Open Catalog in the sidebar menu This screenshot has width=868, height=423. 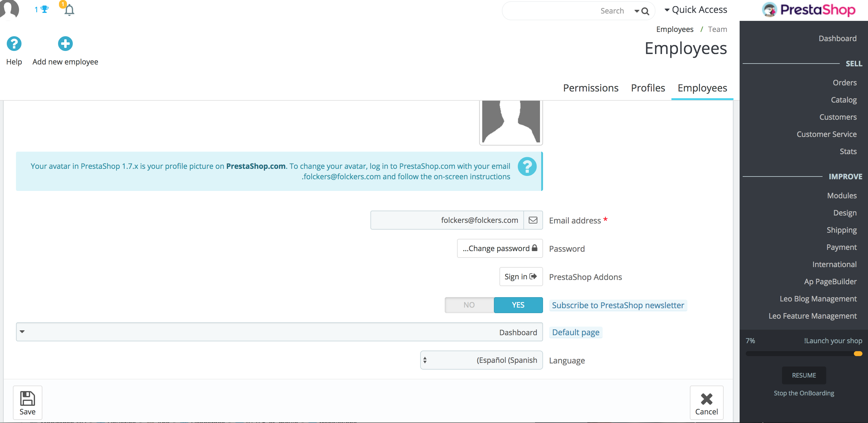tap(843, 100)
